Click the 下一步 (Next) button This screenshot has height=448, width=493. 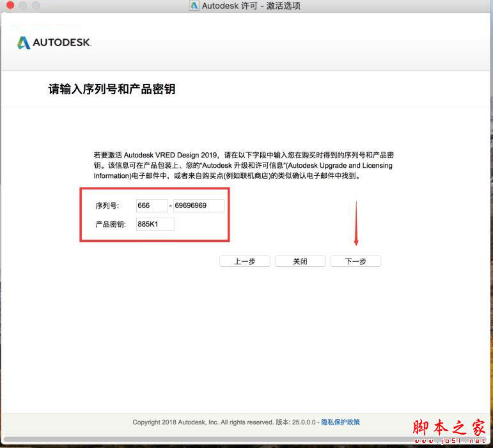356,261
